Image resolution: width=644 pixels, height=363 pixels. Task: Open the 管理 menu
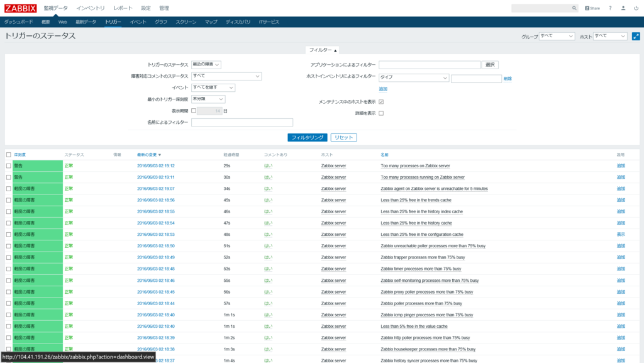click(x=164, y=8)
